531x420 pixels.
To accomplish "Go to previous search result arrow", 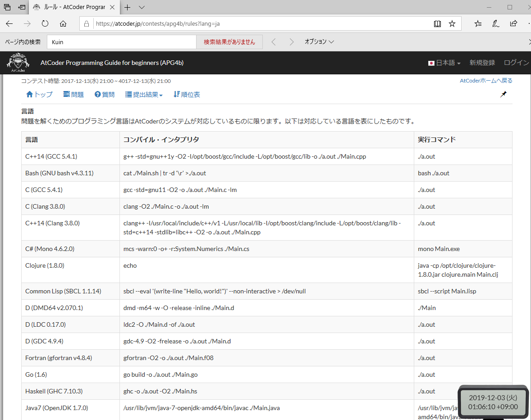I will click(274, 42).
